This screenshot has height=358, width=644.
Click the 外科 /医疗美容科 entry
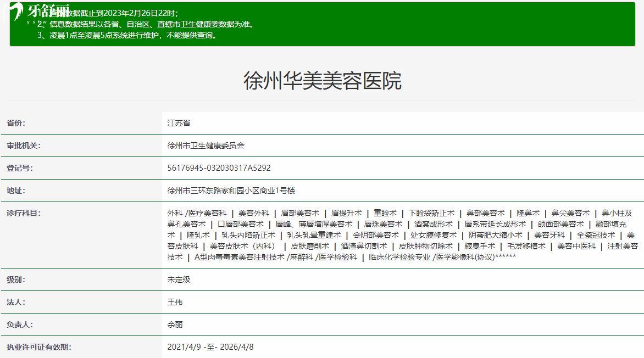(197, 213)
